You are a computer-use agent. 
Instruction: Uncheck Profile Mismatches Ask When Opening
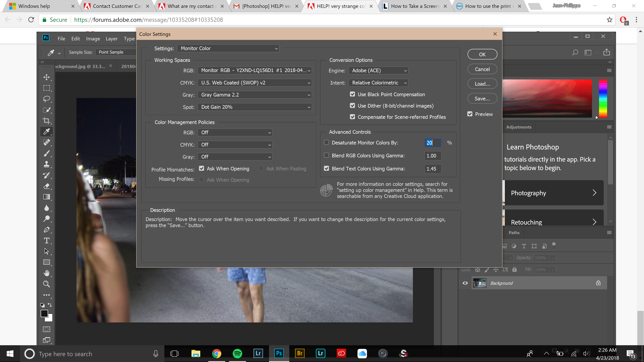coord(201,168)
